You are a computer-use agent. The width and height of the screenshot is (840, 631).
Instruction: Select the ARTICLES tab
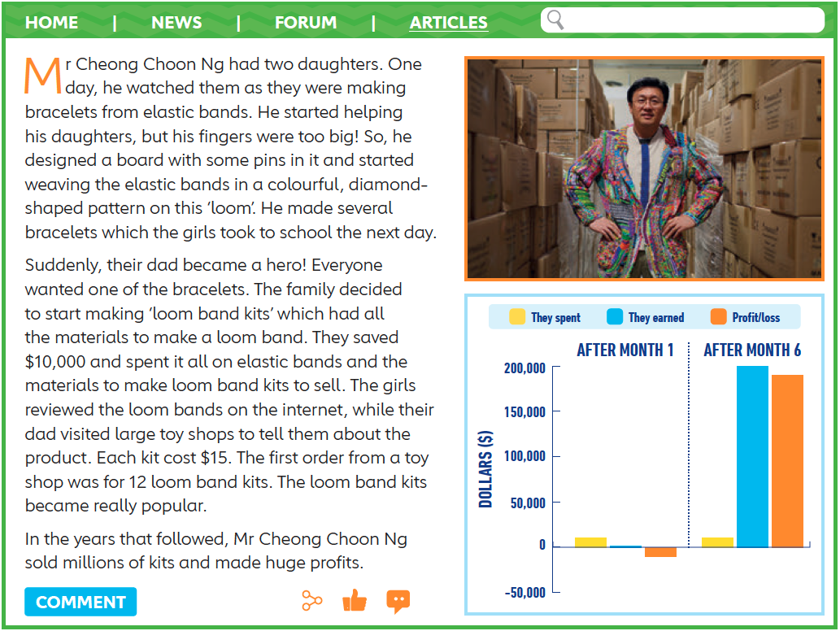[x=449, y=23]
